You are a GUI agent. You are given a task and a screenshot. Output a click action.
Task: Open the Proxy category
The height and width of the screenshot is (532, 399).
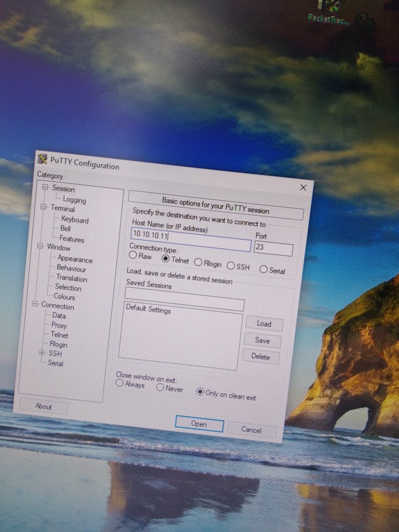click(x=59, y=325)
